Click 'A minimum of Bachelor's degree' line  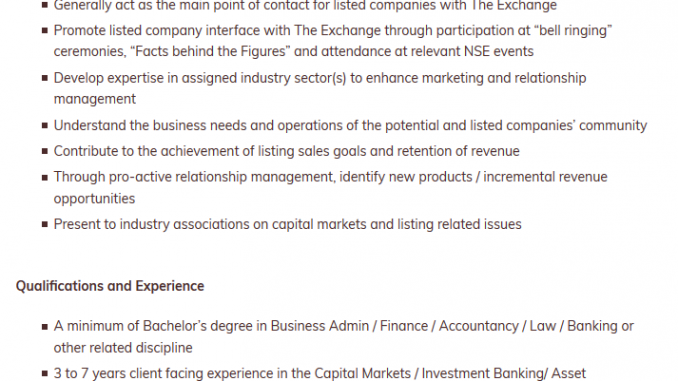[344, 326]
